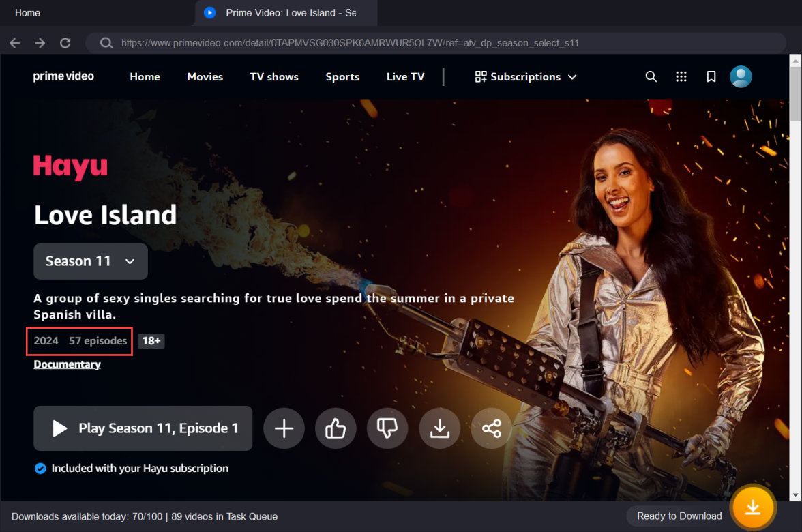
Task: Click the '57 episodes' text
Action: pyautogui.click(x=98, y=341)
